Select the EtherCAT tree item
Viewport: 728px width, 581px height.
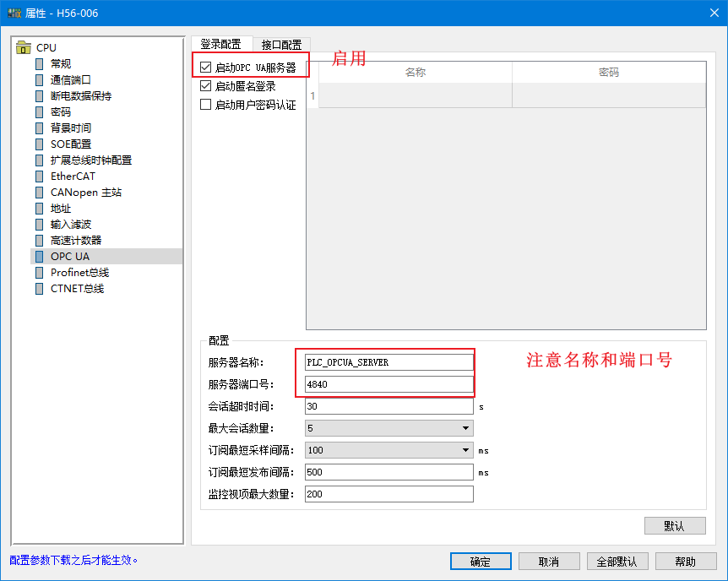(x=73, y=176)
